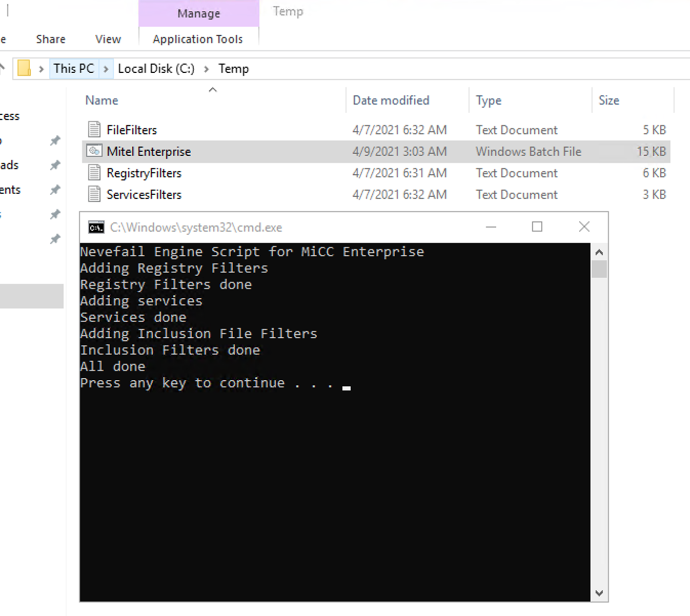
Task: Open the View ribbon tab
Action: 108,39
